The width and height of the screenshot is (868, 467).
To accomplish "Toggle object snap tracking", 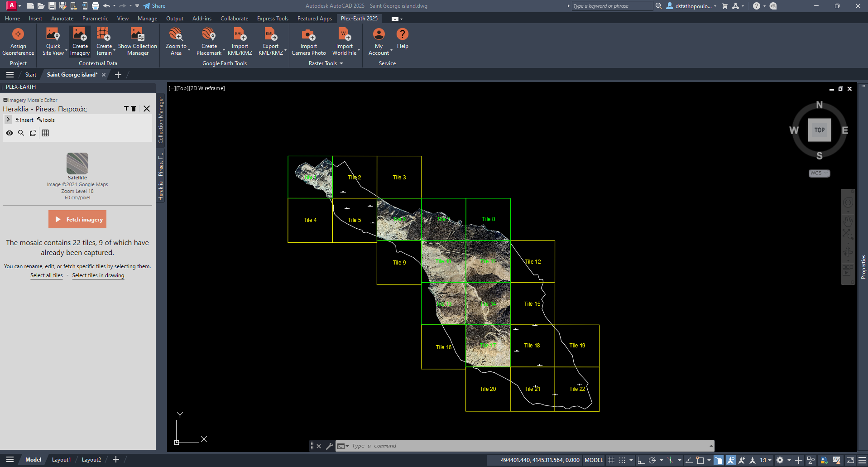I will point(689,460).
